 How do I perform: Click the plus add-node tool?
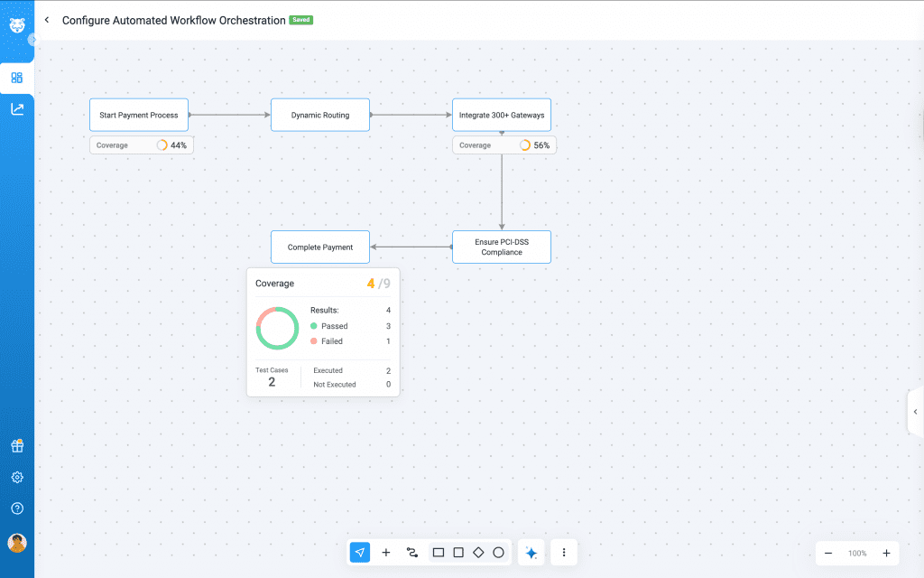386,553
